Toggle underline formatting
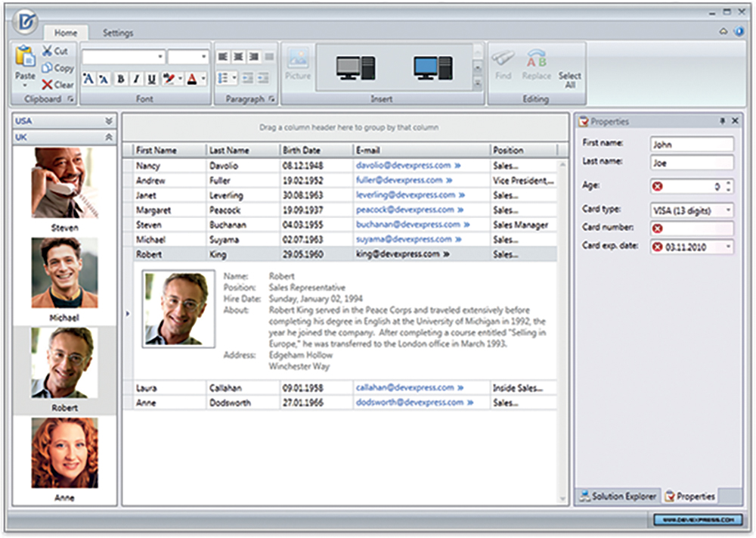 152,79
